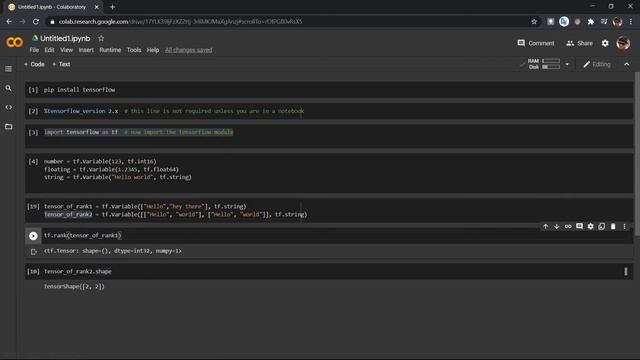
Task: Open the Tools menu
Action: point(134,50)
